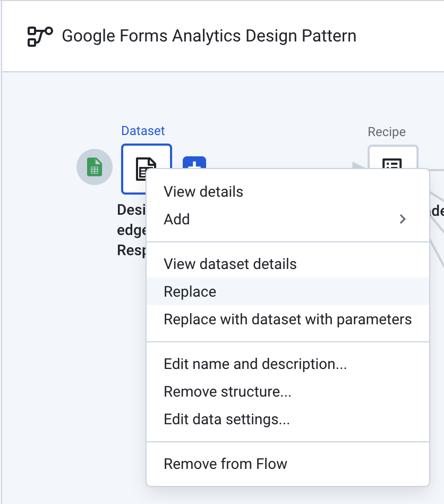Click the Dataset label above the node

[143, 131]
